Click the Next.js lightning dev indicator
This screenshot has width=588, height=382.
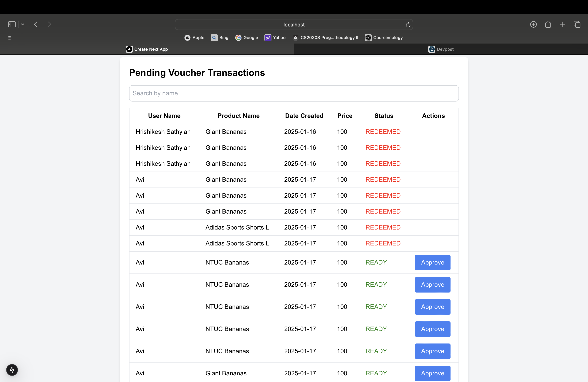pos(12,370)
